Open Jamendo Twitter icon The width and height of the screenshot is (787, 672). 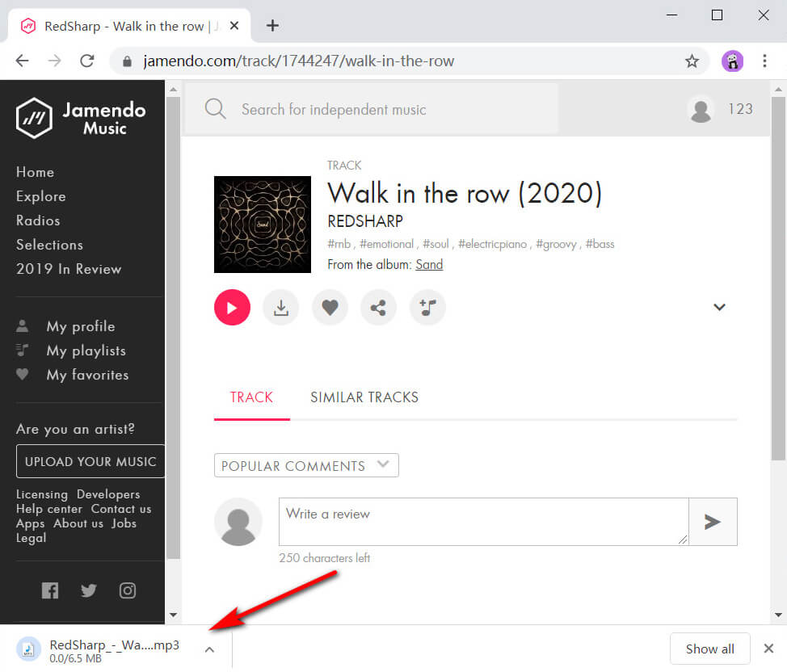click(89, 590)
